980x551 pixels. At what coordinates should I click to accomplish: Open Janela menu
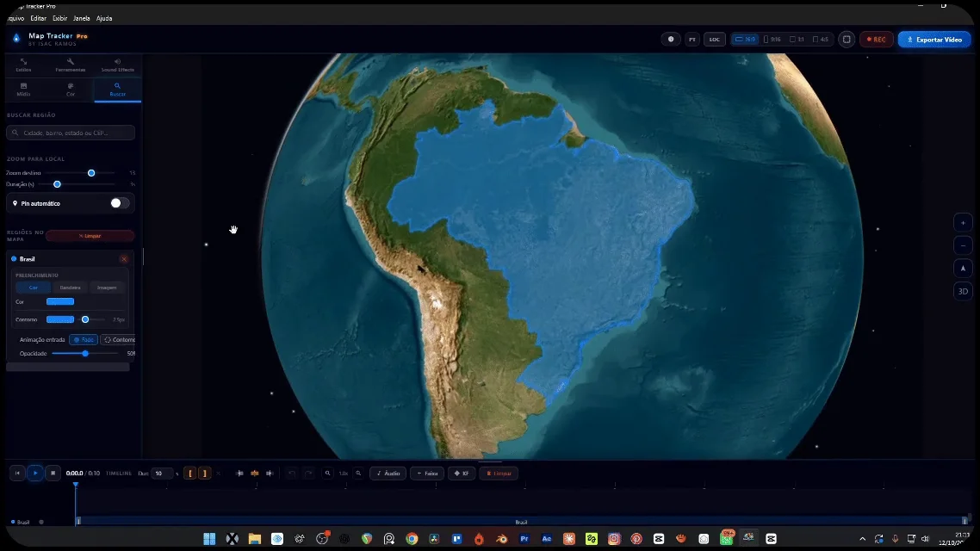[x=81, y=18]
